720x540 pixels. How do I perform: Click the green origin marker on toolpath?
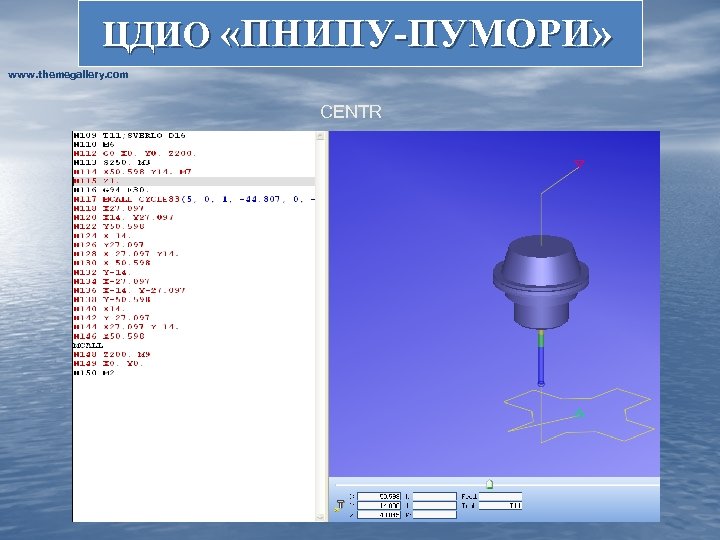coord(579,413)
